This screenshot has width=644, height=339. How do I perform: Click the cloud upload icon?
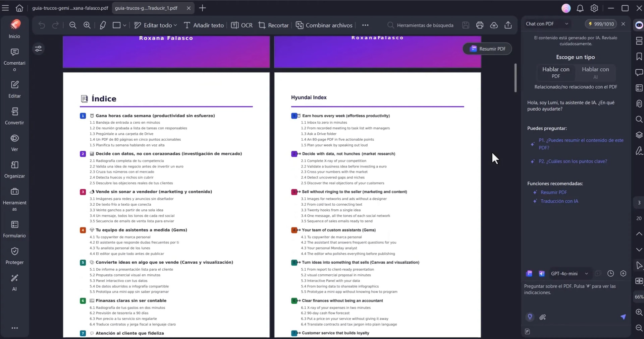[494, 25]
